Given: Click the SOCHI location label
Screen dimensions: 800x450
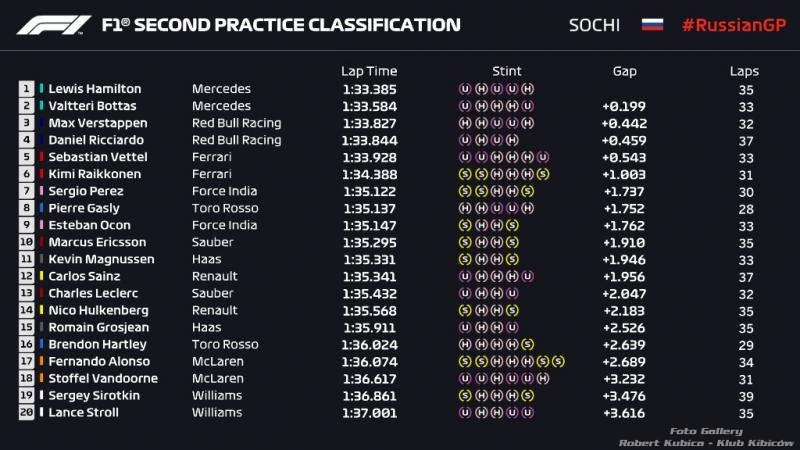Looking at the screenshot, I should point(594,25).
